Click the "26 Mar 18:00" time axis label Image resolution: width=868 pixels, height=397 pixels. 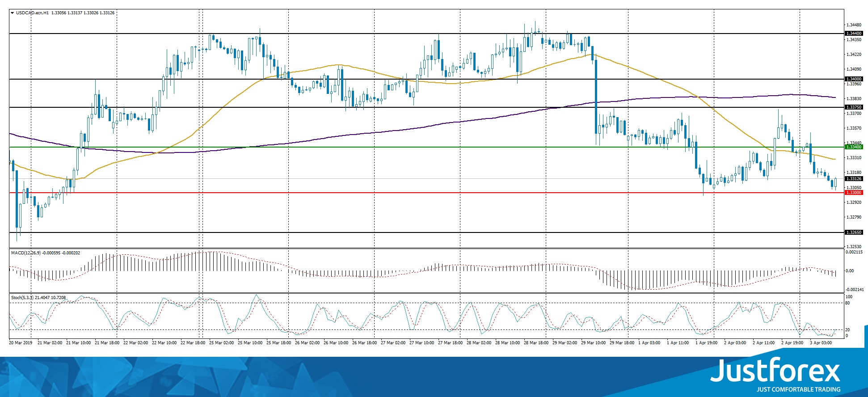tap(365, 343)
